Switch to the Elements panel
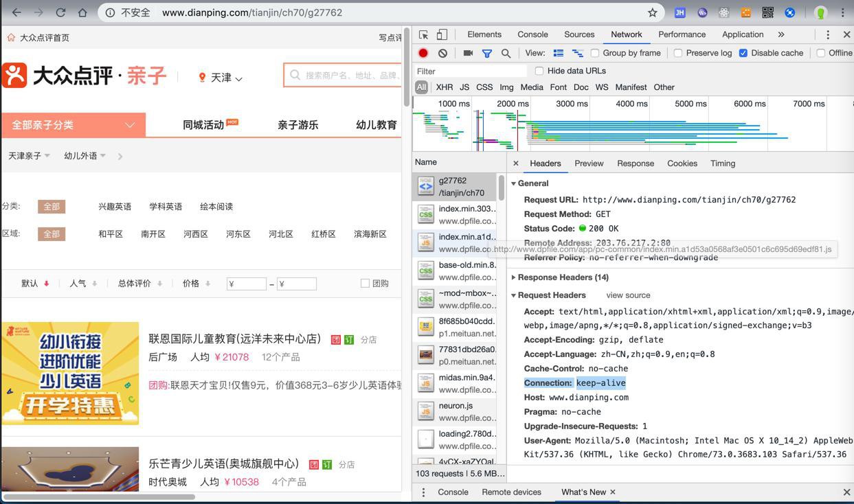This screenshot has width=854, height=504. coord(484,34)
